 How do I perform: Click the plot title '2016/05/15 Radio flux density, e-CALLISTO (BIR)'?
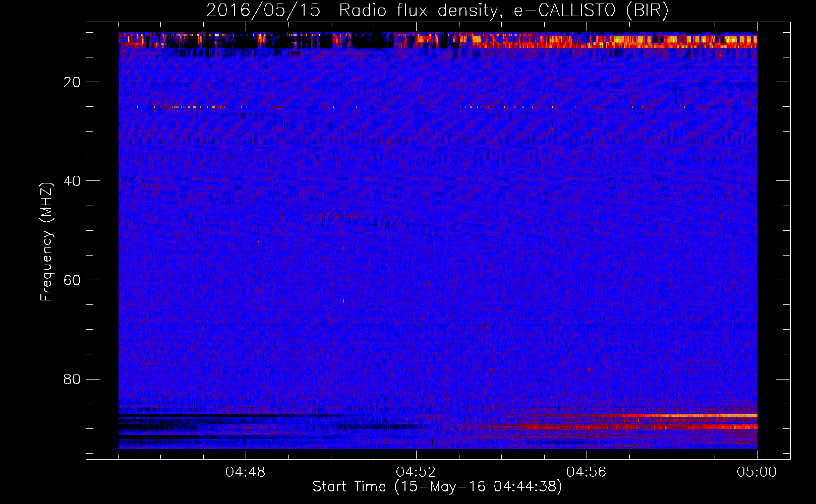[x=437, y=10]
